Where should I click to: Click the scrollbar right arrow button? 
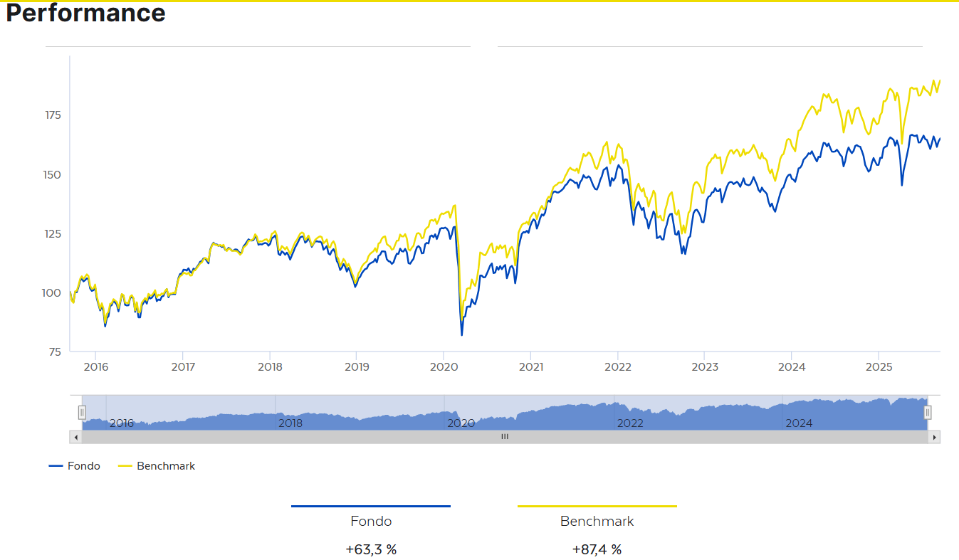tap(935, 437)
